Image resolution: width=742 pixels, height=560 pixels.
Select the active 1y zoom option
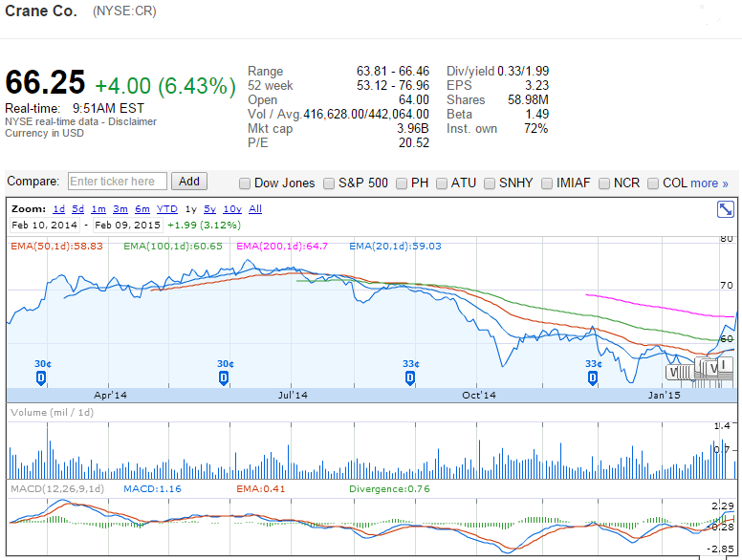pyautogui.click(x=190, y=209)
